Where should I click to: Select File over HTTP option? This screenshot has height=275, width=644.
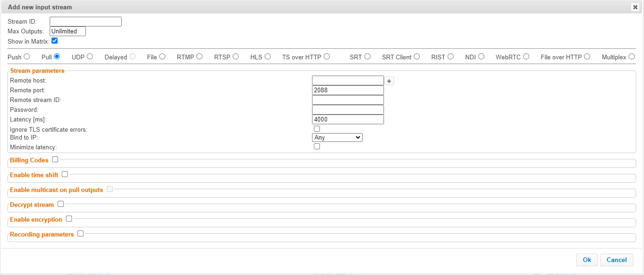pyautogui.click(x=587, y=57)
